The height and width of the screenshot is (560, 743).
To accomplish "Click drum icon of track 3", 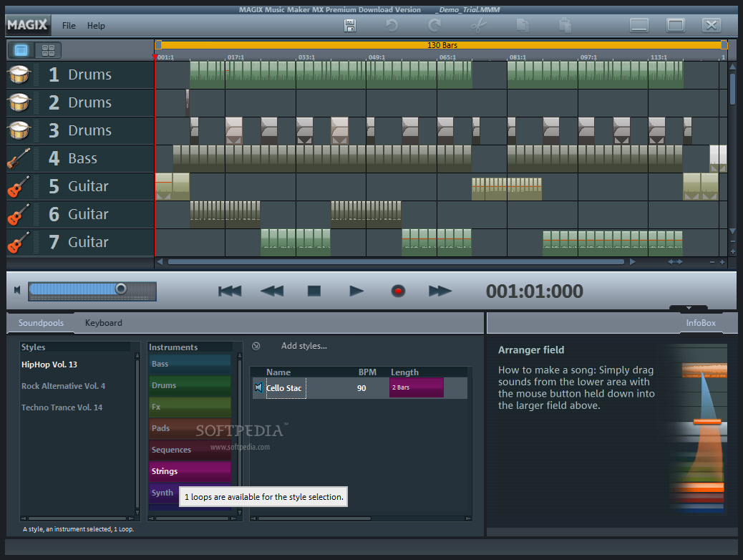I will coord(19,130).
